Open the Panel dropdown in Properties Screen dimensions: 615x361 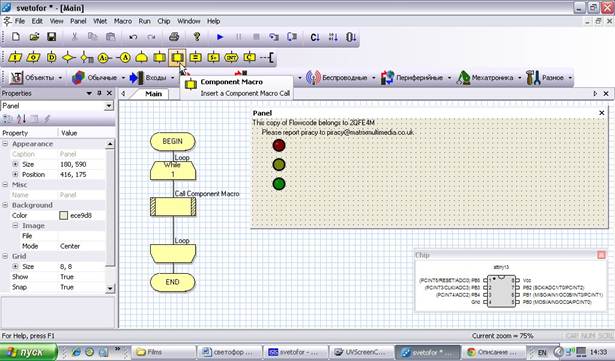pos(109,106)
